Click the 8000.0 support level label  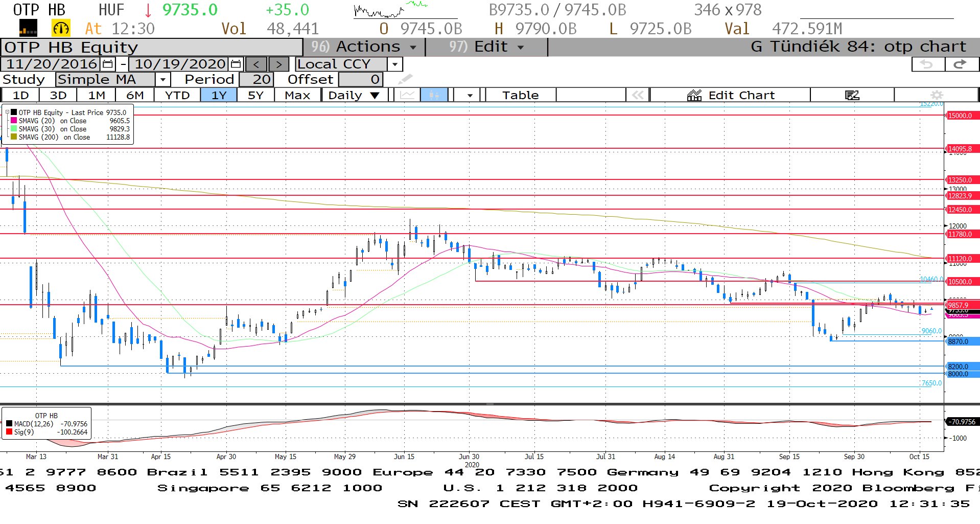click(963, 374)
